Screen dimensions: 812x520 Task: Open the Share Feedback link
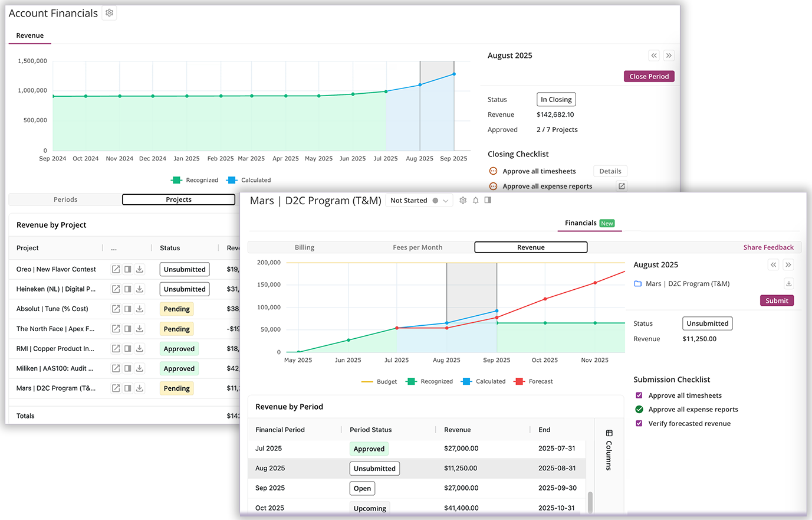[x=768, y=247]
